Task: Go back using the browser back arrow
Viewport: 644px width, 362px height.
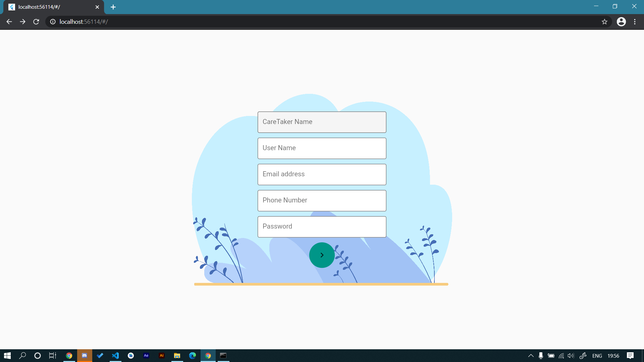Action: [9, 22]
